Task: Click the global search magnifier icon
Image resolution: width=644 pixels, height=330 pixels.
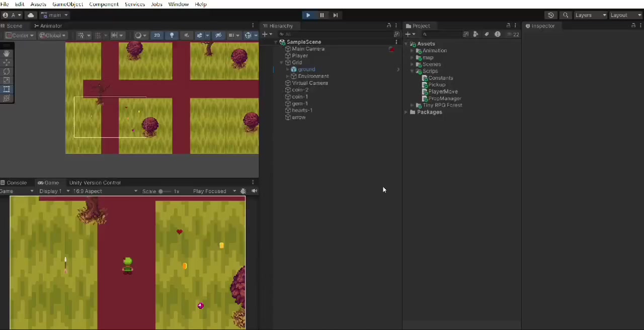Action: (x=566, y=15)
